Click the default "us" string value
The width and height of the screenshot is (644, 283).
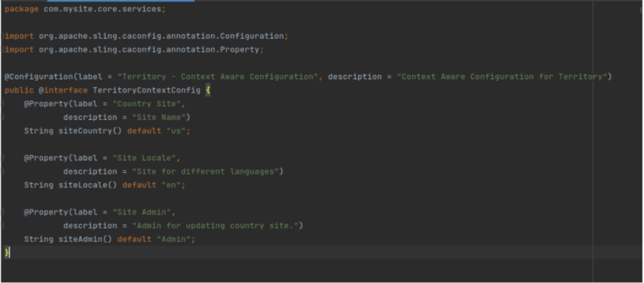[x=177, y=130]
